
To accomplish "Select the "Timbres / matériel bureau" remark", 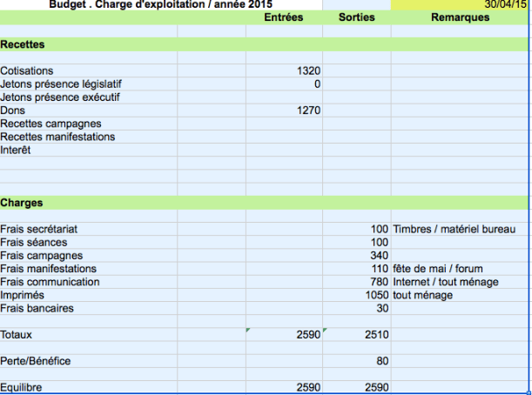I will click(448, 229).
